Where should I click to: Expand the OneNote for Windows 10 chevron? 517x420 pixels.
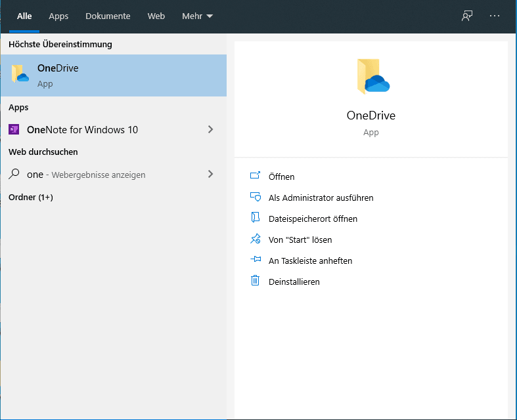pyautogui.click(x=210, y=129)
